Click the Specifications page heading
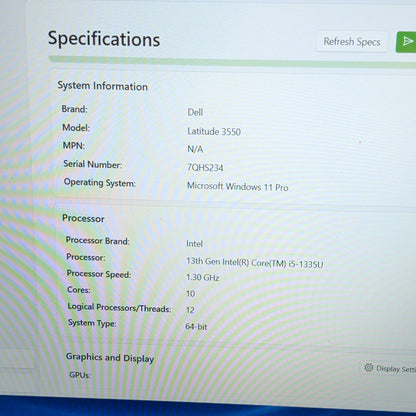The image size is (416, 416). (x=104, y=39)
